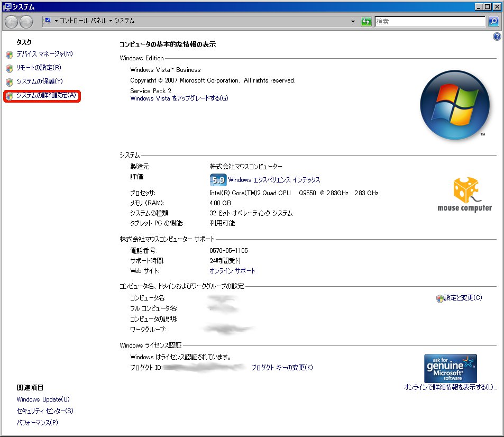This screenshot has width=504, height=437.
Task: Open Windows エクスペリエンス インデックス link
Action: pyautogui.click(x=274, y=180)
